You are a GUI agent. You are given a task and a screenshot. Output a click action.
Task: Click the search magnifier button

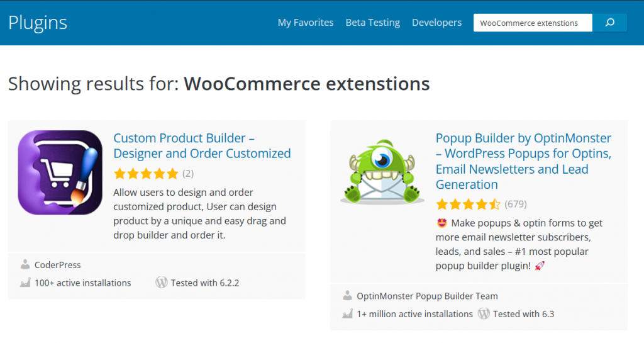tap(609, 23)
